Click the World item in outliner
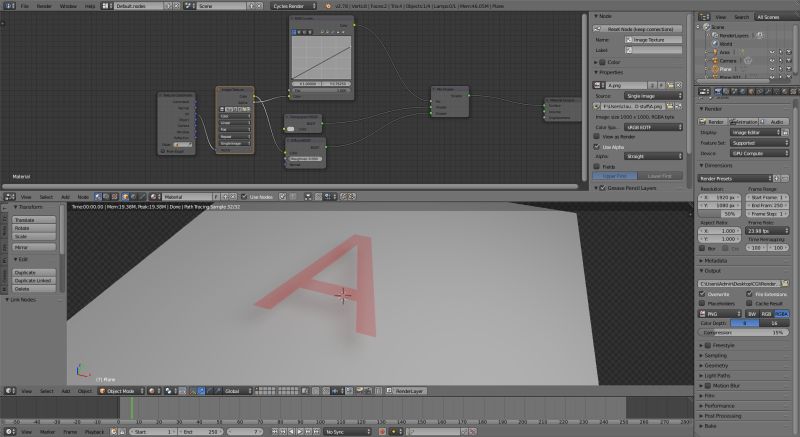Image resolution: width=800 pixels, height=437 pixels. coord(725,44)
